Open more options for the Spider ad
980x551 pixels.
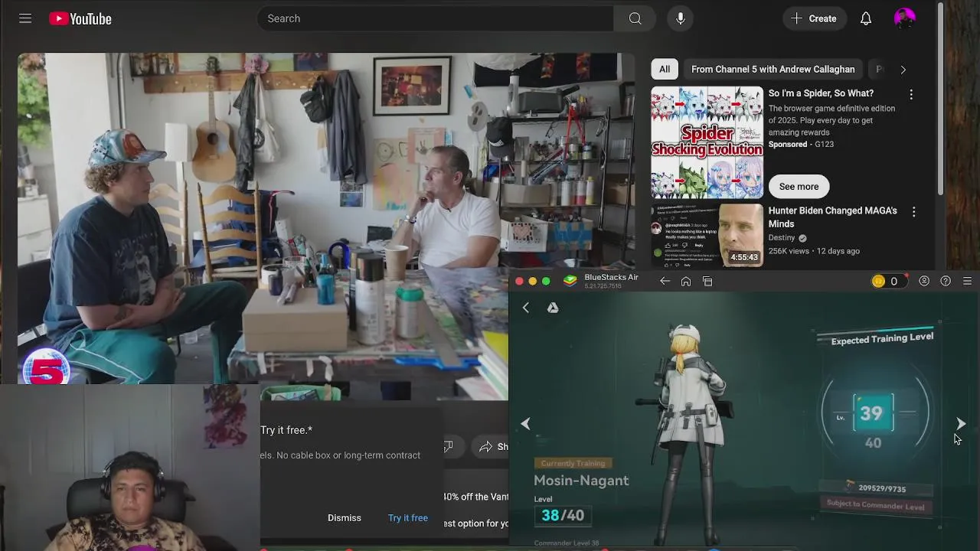click(x=911, y=94)
